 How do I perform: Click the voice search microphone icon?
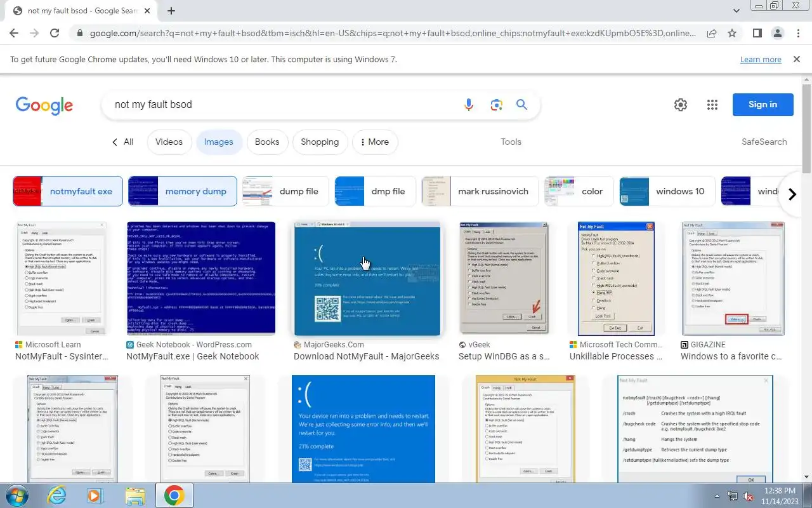pos(469,105)
